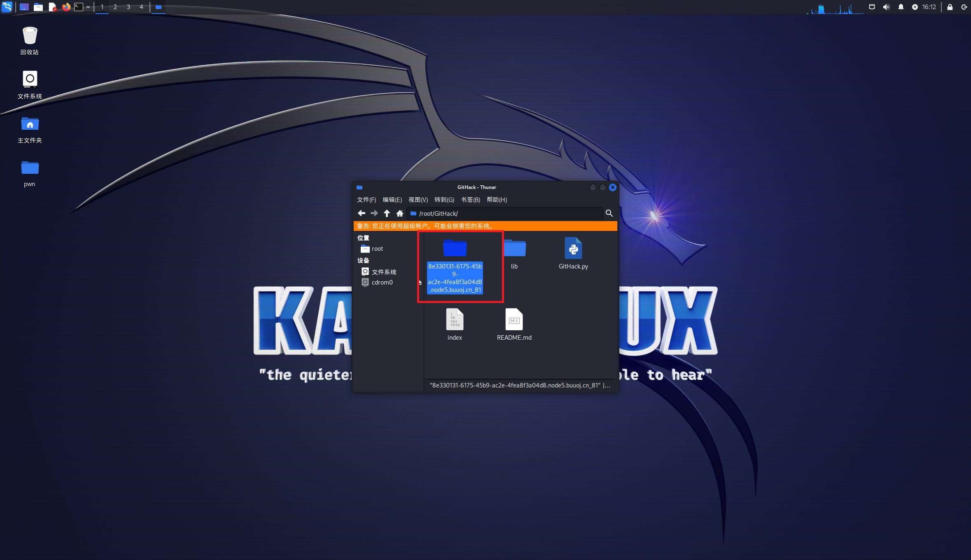
Task: Go back with the left arrow button
Action: [x=362, y=213]
